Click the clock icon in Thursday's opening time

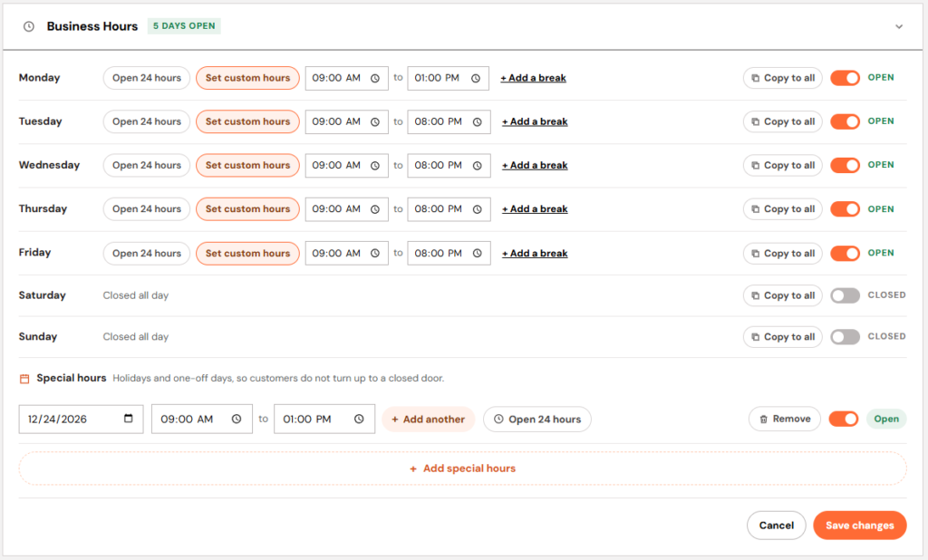click(x=375, y=209)
